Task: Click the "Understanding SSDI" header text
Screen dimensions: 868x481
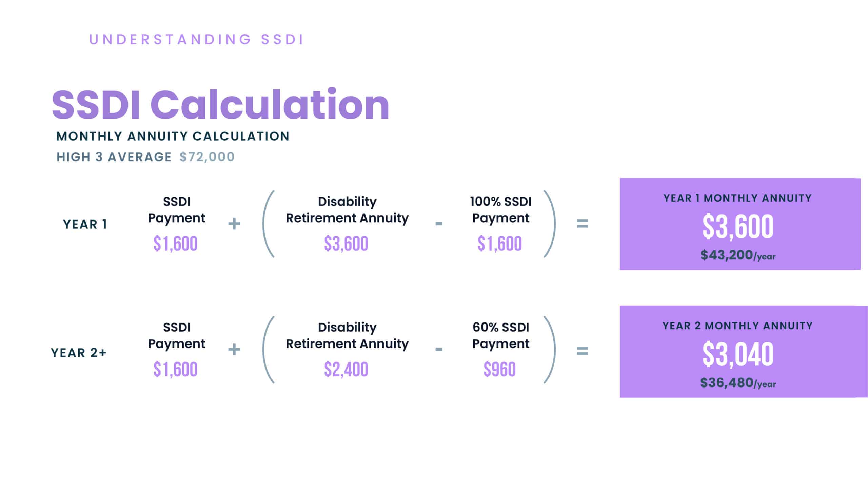Action: [x=196, y=40]
